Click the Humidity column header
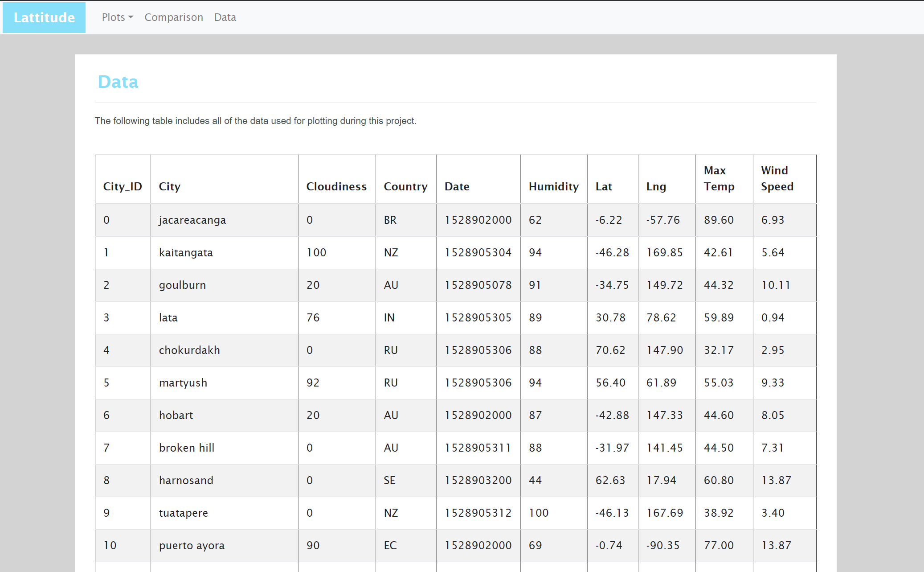This screenshot has width=924, height=572. pyautogui.click(x=553, y=186)
